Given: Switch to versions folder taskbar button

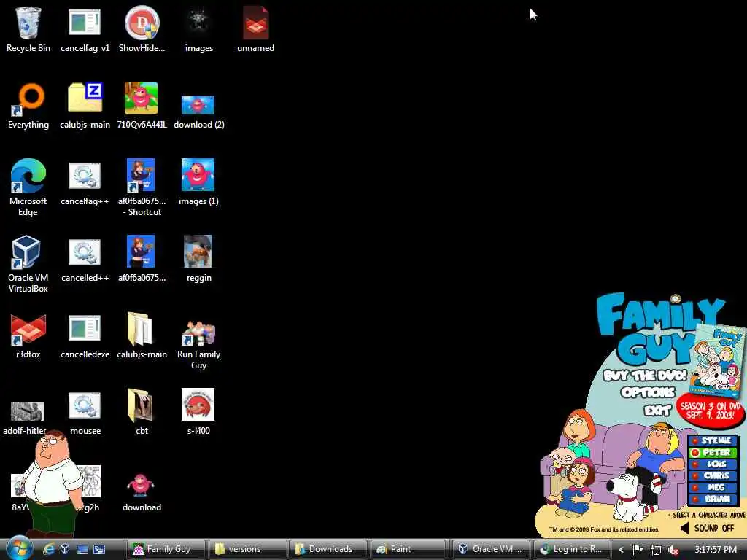Looking at the screenshot, I should 247,549.
